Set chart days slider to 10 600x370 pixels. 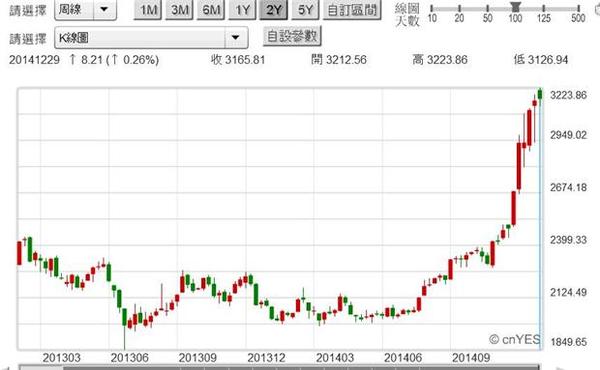tap(432, 8)
